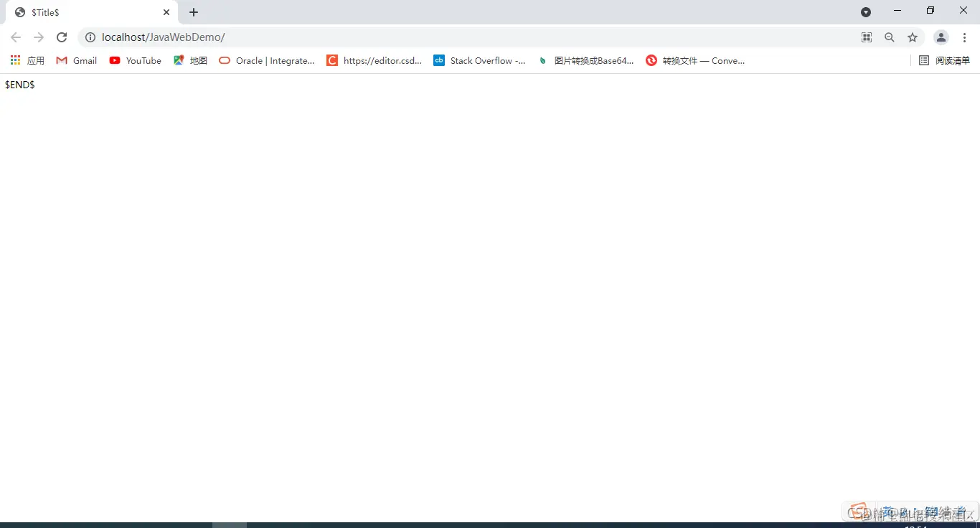Bookmark this page with the star icon

click(x=913, y=37)
